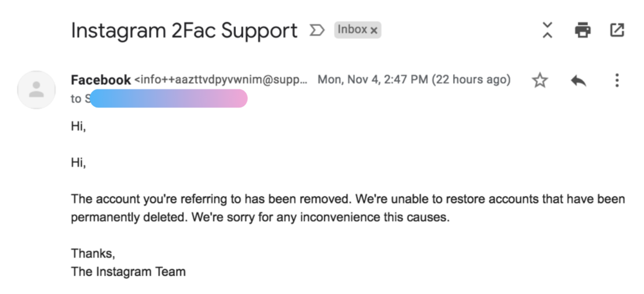Click the first Hi greeting line
This screenshot has height=294, width=644.
pos(78,127)
